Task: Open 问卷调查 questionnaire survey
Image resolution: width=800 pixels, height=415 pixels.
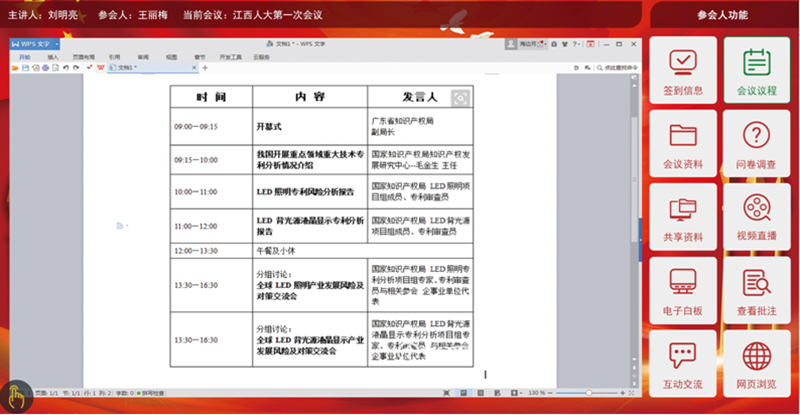Action: point(756,145)
